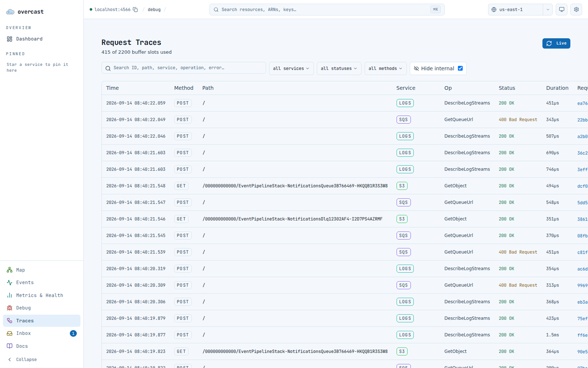This screenshot has width=588, height=368.
Task: Click SQS badge in 08:40:21.547 row
Action: tap(404, 202)
